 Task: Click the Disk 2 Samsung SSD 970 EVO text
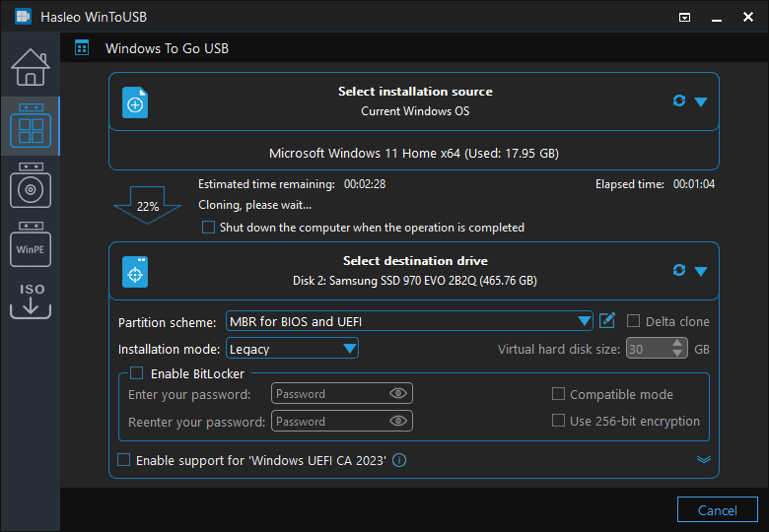click(x=415, y=281)
